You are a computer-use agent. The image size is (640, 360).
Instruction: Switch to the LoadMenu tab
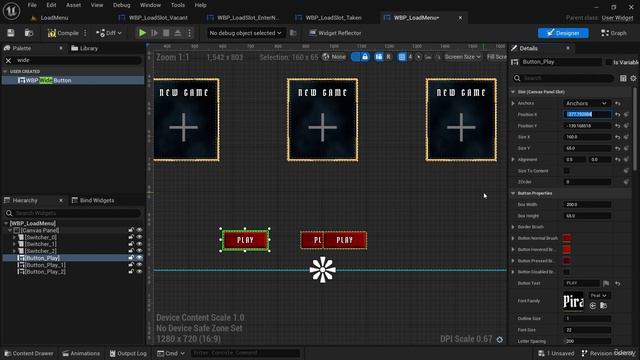point(50,18)
